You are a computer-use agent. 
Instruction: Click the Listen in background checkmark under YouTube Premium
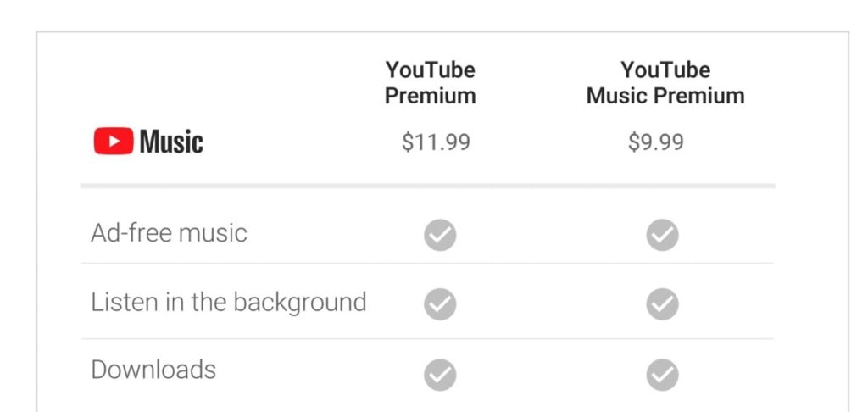point(440,303)
